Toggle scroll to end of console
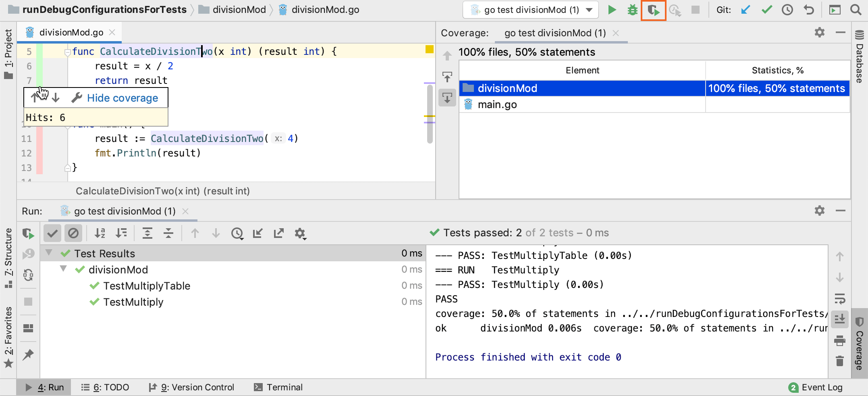Screen dimensions: 868x396 (x=840, y=319)
